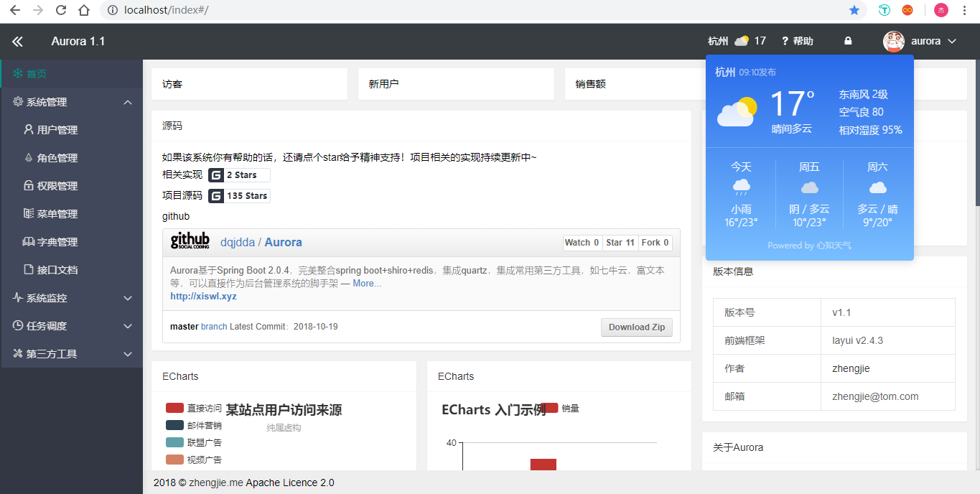Viewport: 980px width, 494px height.
Task: Click the 首页 snowflake icon
Action: point(18,73)
